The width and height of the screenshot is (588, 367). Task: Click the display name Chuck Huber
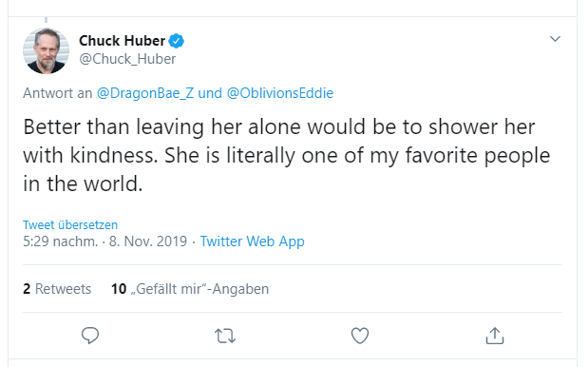122,41
